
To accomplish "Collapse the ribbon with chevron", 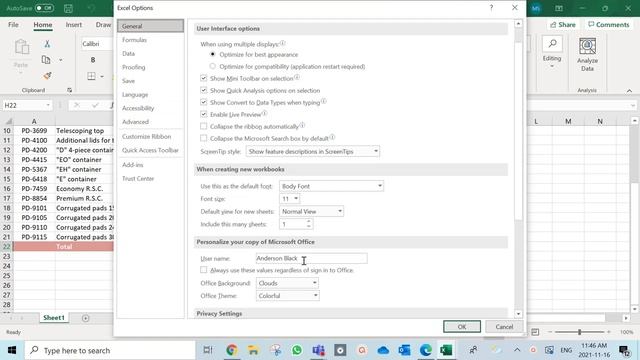I will tap(629, 91).
